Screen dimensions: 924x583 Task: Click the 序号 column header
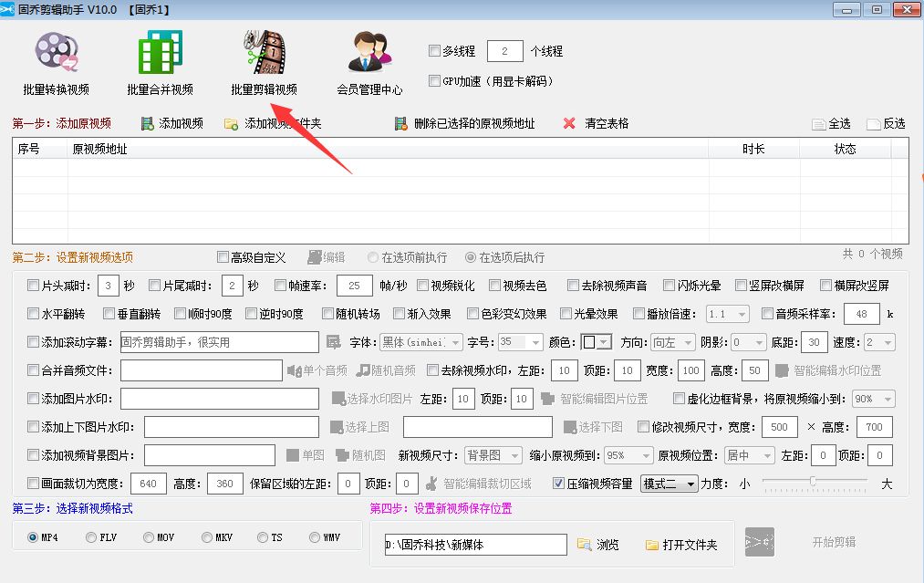(x=40, y=149)
